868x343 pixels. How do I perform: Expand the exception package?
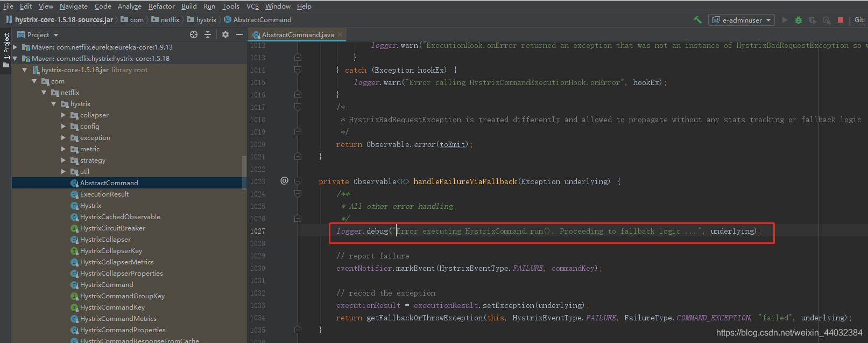tap(63, 137)
